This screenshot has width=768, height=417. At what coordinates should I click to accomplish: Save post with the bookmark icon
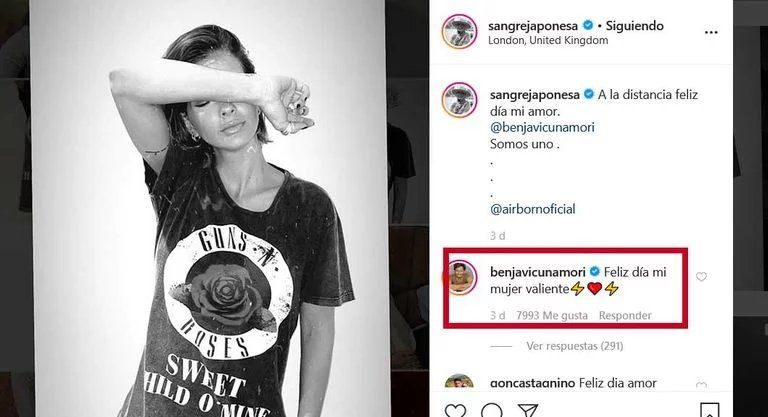point(709,411)
